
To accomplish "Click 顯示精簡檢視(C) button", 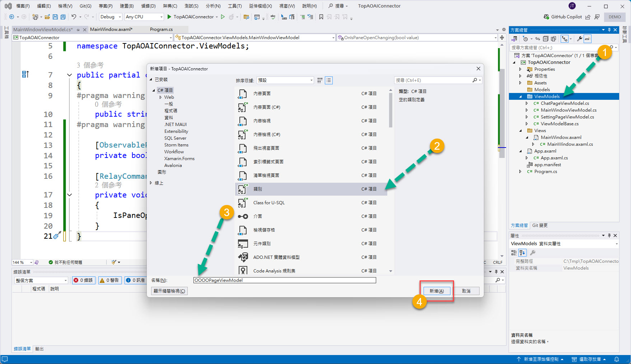I will pyautogui.click(x=169, y=291).
